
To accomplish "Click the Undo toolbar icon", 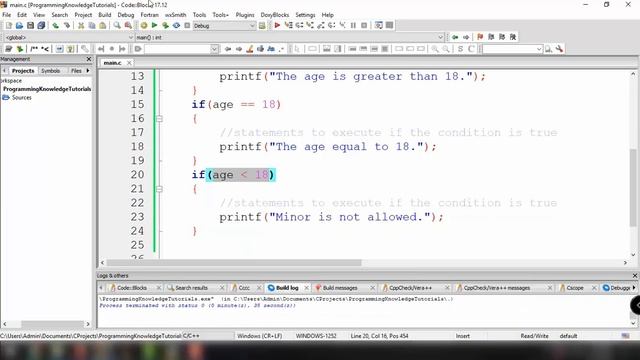I will point(56,25).
